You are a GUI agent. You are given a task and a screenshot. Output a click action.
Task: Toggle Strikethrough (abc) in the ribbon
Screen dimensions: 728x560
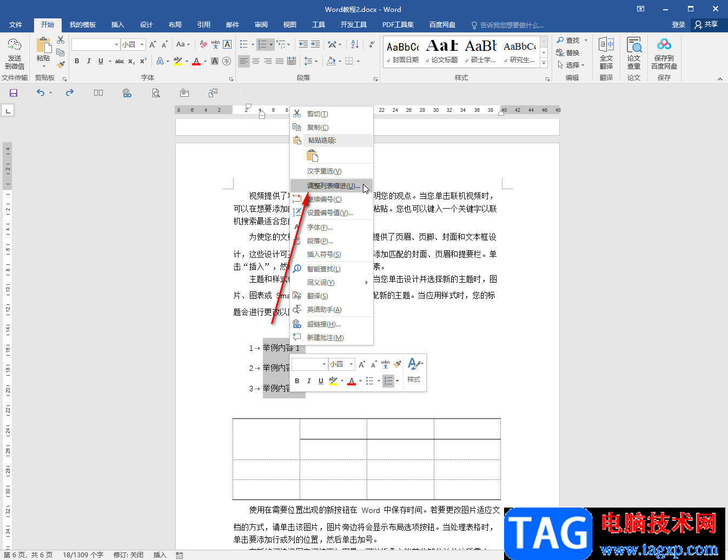(x=120, y=61)
